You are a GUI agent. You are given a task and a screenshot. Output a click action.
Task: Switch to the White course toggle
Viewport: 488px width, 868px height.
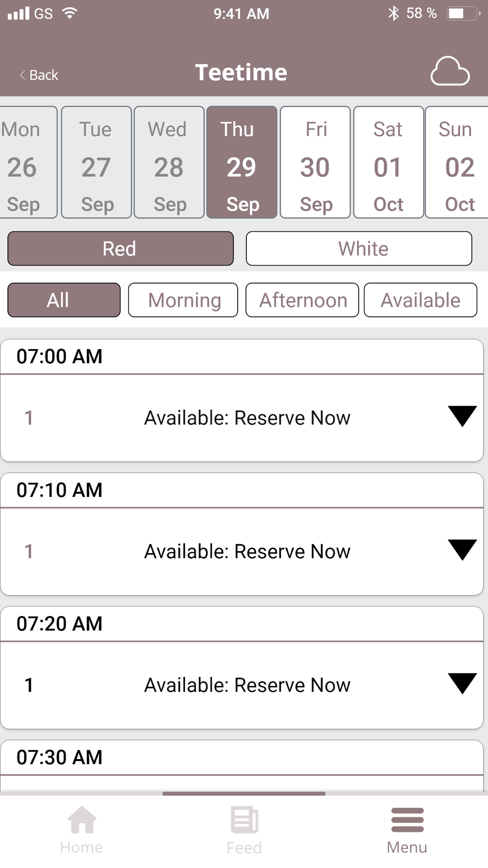tap(359, 248)
